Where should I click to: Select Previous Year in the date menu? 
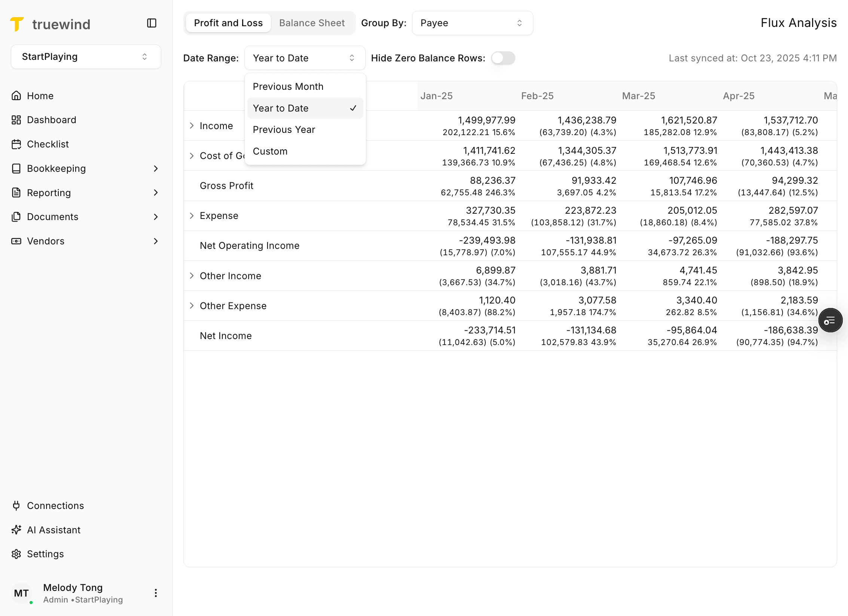[x=284, y=129]
